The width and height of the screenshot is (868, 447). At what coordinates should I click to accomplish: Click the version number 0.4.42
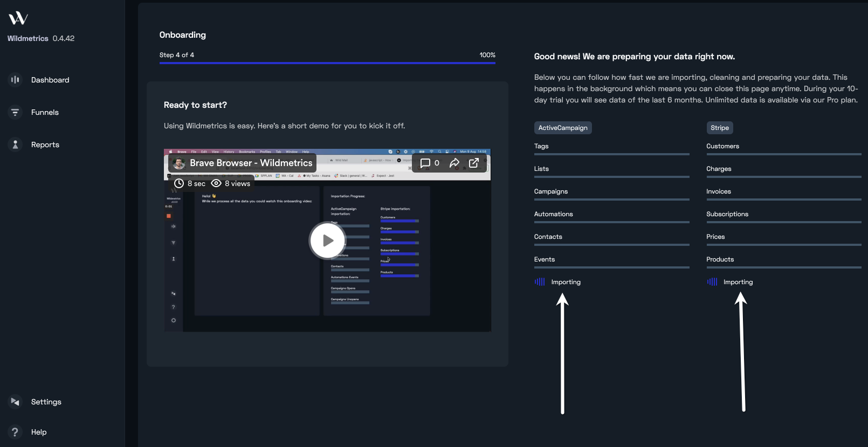(64, 38)
